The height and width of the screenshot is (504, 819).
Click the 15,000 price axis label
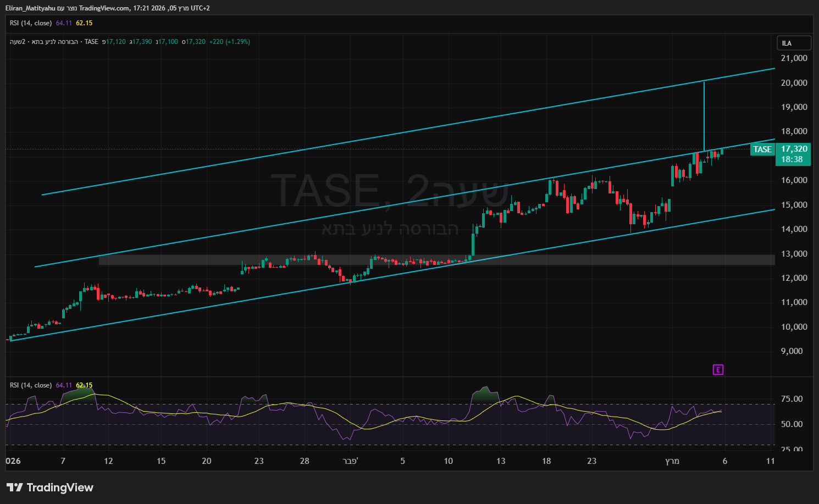click(794, 205)
